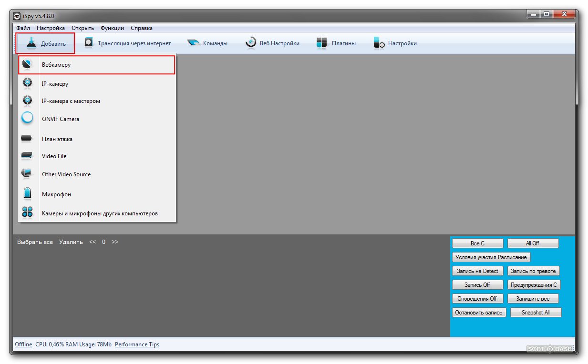Toggle Запись Off button
The image size is (588, 364).
[x=477, y=285]
